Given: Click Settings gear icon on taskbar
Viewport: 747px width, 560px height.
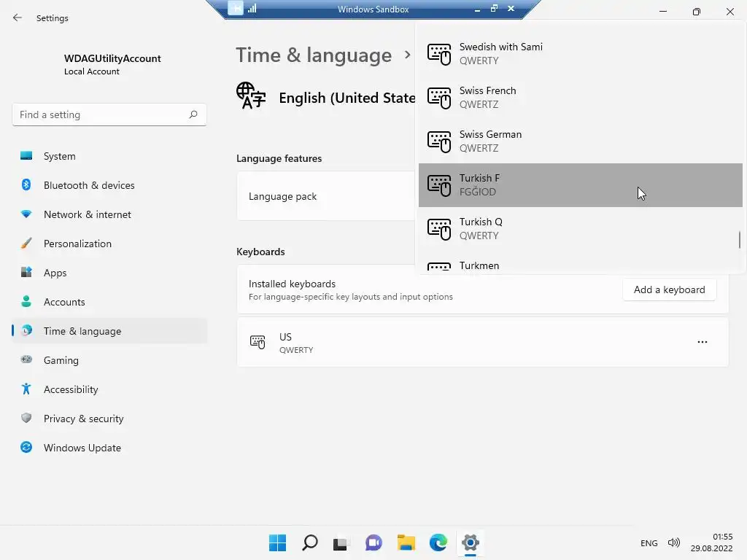Looking at the screenshot, I should (471, 542).
